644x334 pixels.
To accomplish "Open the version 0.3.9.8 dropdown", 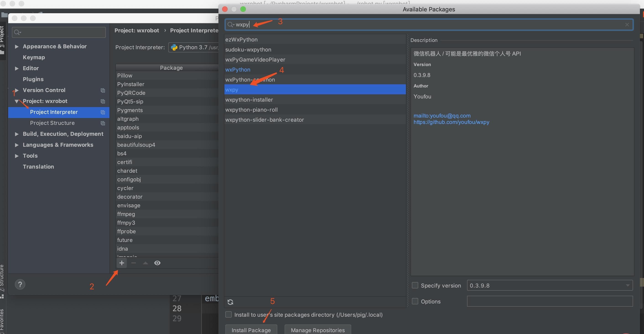I will pos(550,285).
